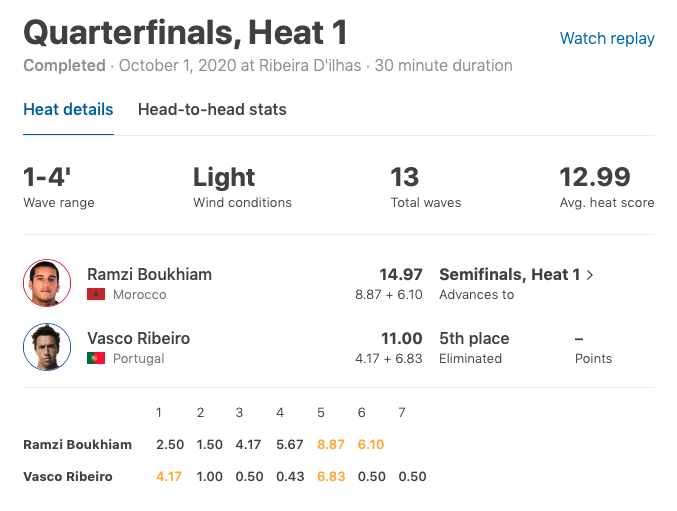Select Ramzi Boukhiam's name in the results
Viewport: 677px width, 511px height.
[x=150, y=274]
